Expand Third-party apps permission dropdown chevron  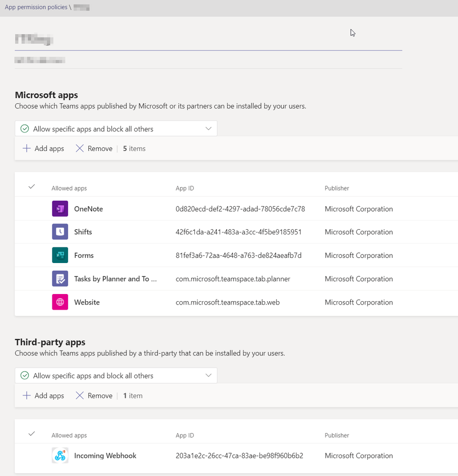click(208, 375)
